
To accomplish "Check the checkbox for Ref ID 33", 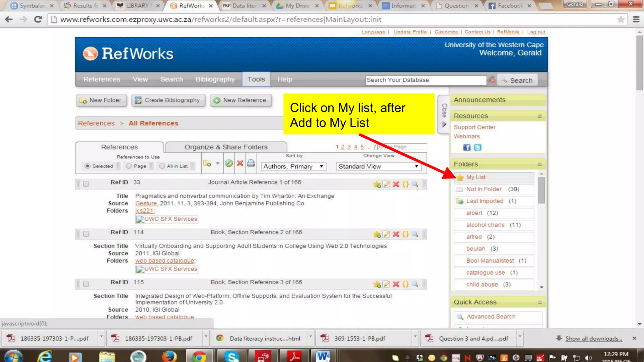I will point(86,184).
